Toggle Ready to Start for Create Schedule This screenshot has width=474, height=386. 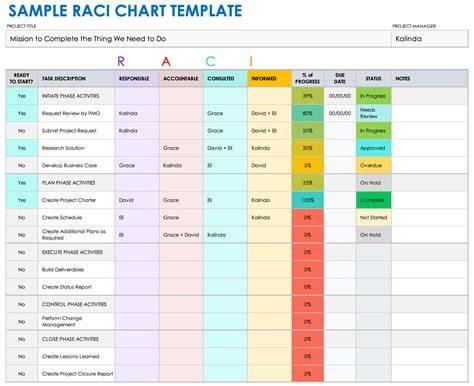click(22, 218)
